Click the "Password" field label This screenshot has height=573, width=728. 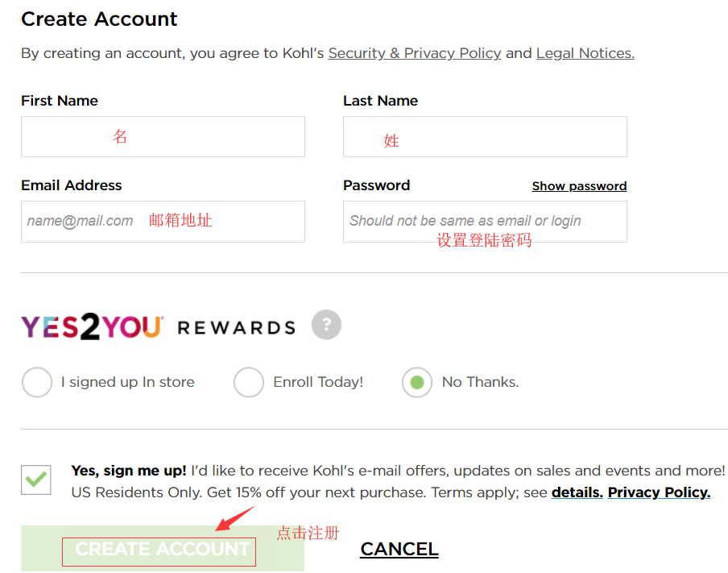[377, 185]
